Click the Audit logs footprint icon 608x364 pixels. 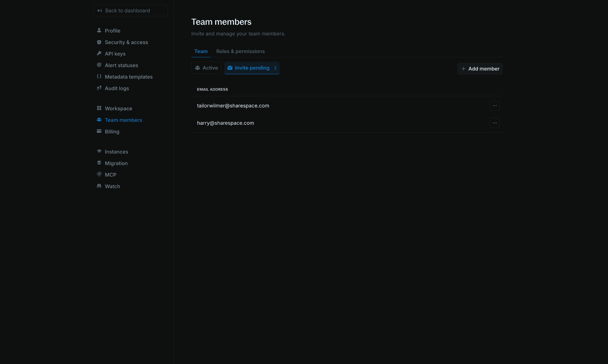coord(99,88)
